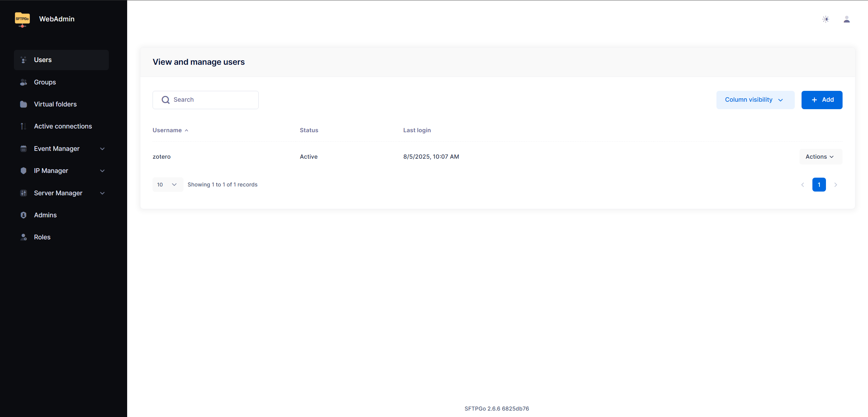Viewport: 868px width, 417px height.
Task: Go to page 1 in pagination
Action: coord(819,184)
